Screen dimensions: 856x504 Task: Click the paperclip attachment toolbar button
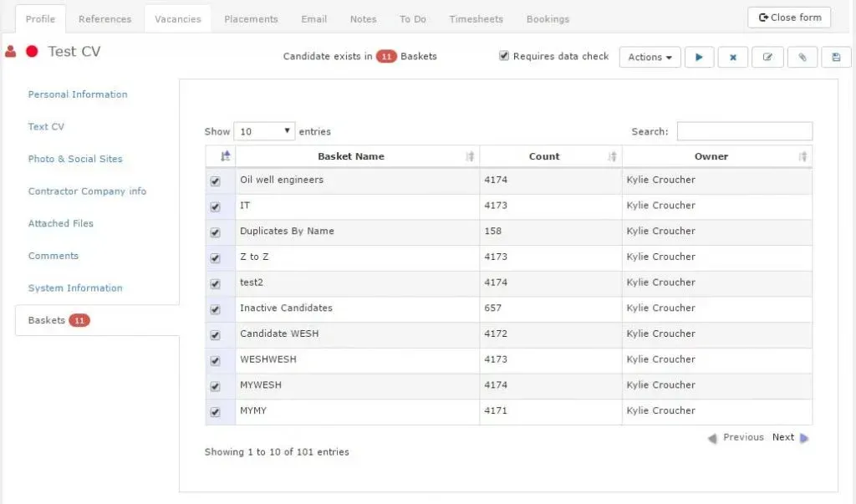coord(802,57)
